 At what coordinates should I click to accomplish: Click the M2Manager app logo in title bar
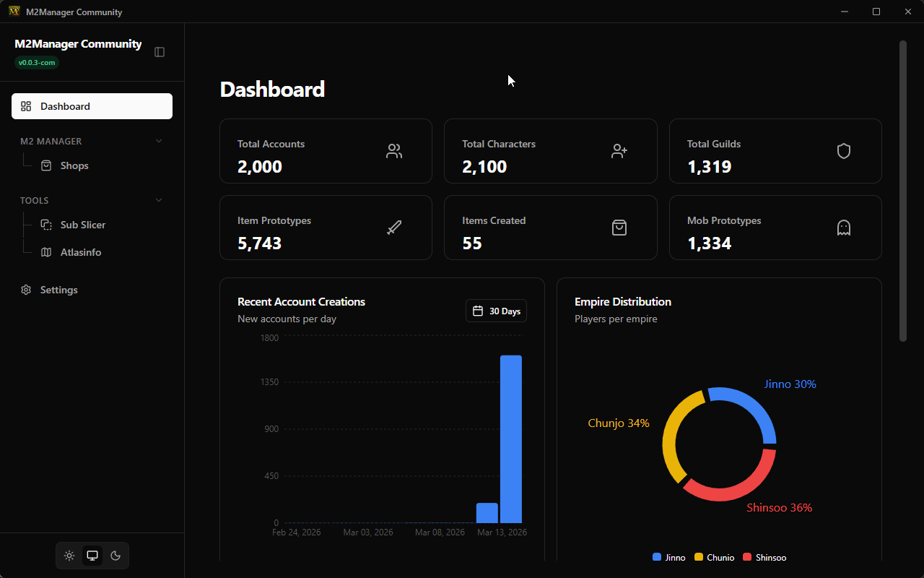tap(14, 12)
